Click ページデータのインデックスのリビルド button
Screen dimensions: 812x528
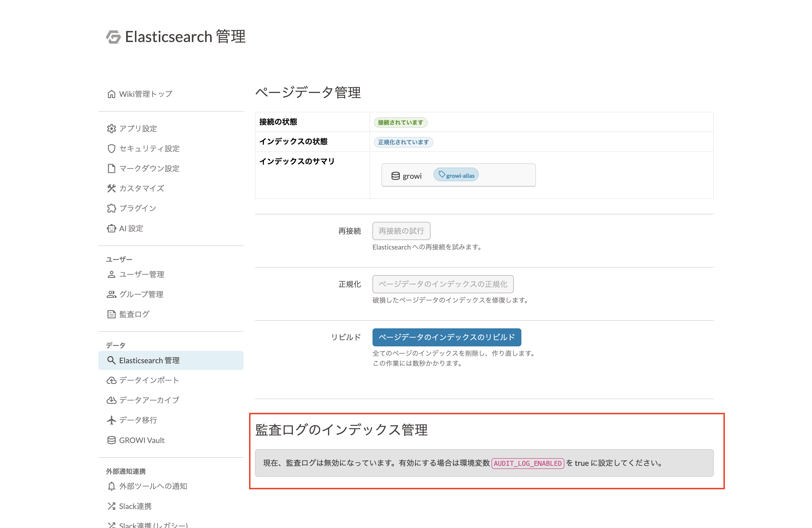(x=447, y=337)
